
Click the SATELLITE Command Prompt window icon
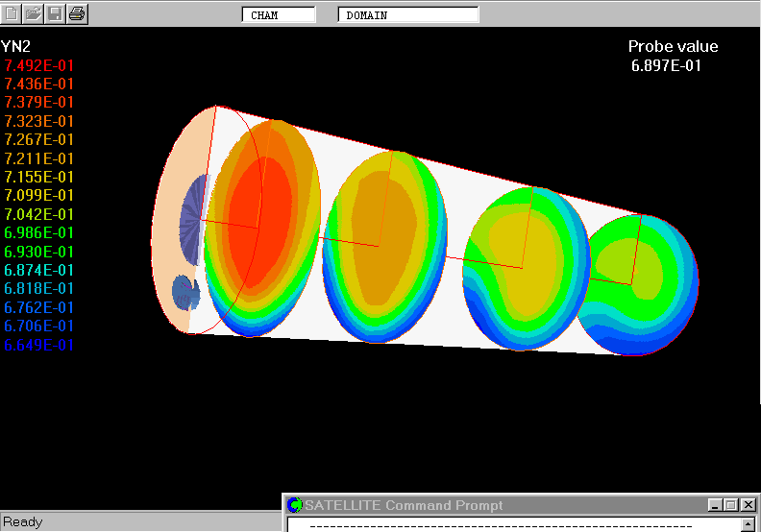pos(295,505)
